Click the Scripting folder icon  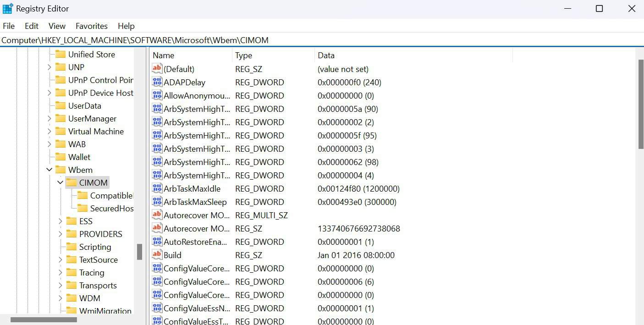pos(72,247)
